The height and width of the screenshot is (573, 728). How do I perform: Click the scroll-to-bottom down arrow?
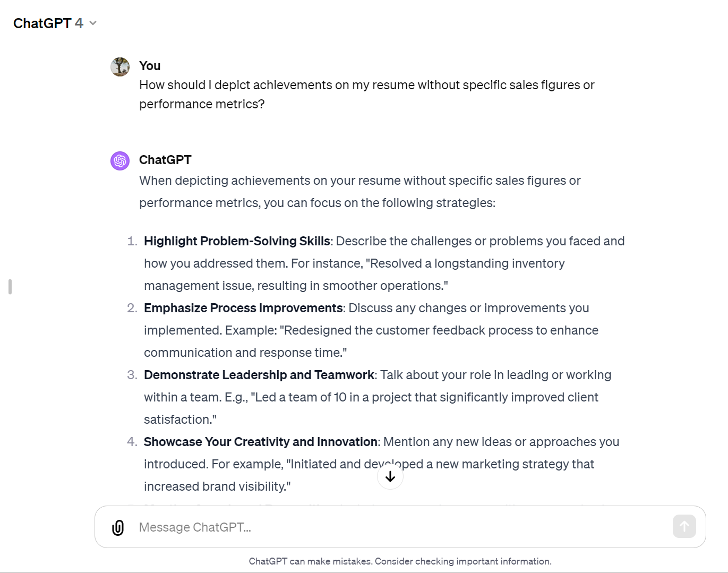(390, 477)
